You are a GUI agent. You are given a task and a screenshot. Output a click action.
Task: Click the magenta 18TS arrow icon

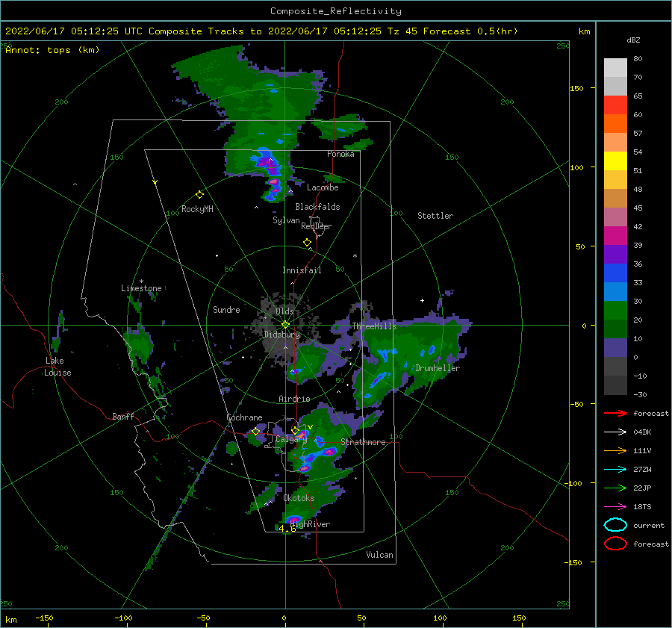pyautogui.click(x=615, y=507)
